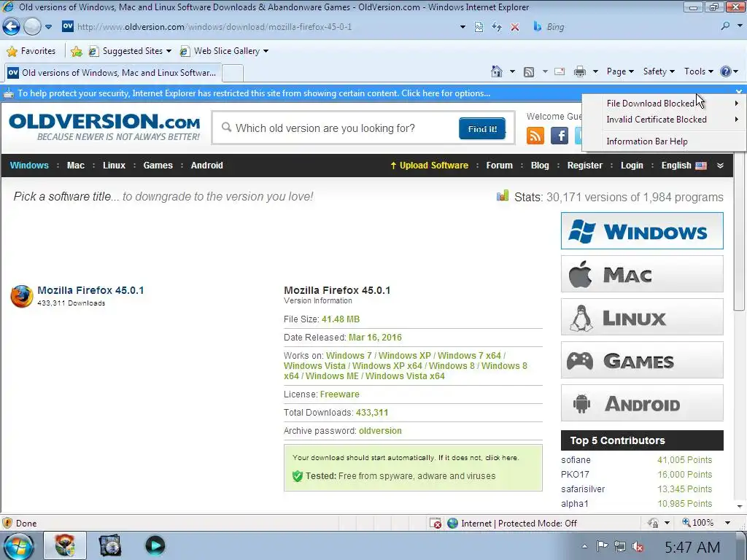Expand the address bar history dropdown
Image resolution: width=747 pixels, height=560 pixels.
pos(462,27)
